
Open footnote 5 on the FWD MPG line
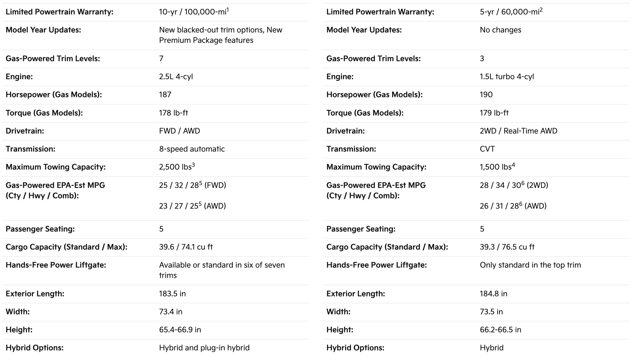coord(200,184)
